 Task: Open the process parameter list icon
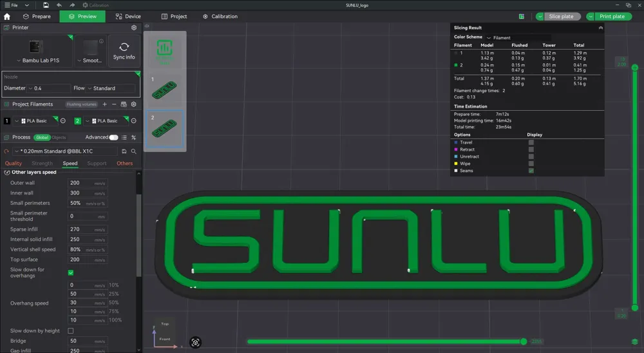click(124, 137)
